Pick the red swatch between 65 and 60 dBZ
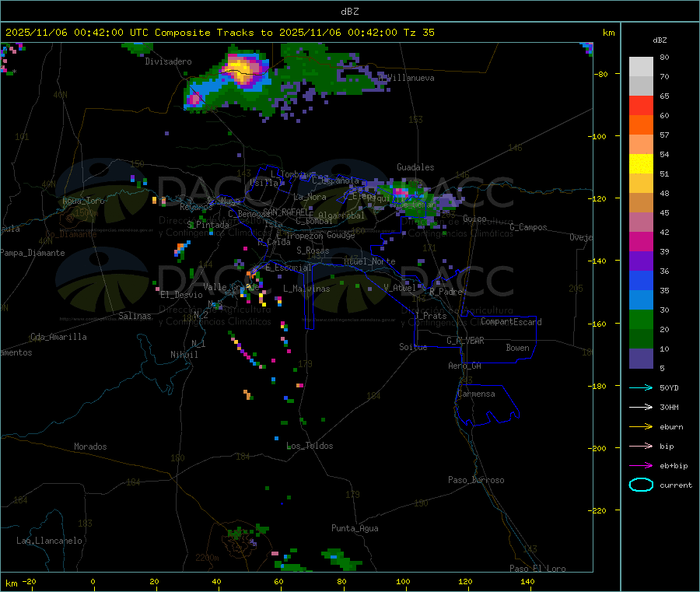The width and height of the screenshot is (700, 592). click(x=641, y=105)
